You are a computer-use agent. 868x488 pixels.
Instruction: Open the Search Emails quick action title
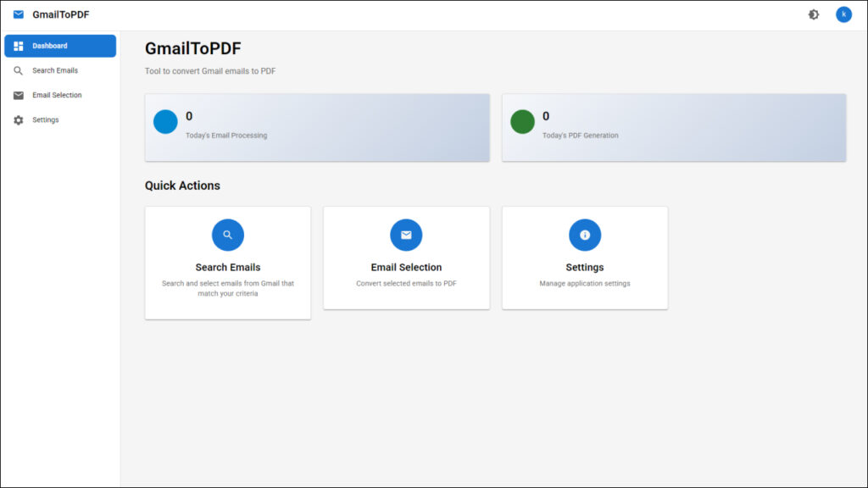[x=228, y=267]
